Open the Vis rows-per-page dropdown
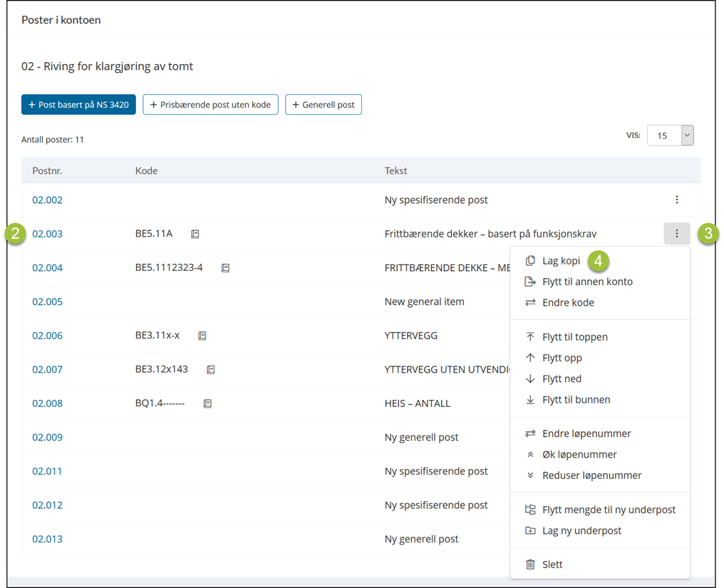The height and width of the screenshot is (588, 724). 671,135
